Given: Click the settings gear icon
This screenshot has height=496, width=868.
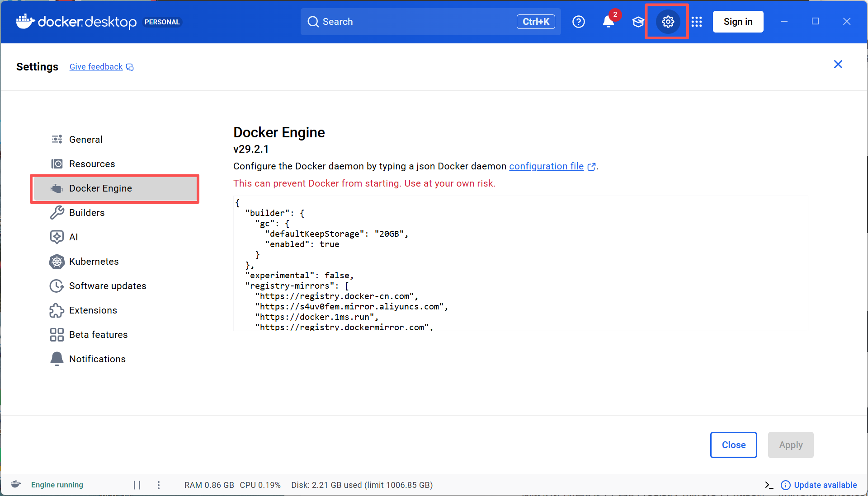Looking at the screenshot, I should 668,22.
